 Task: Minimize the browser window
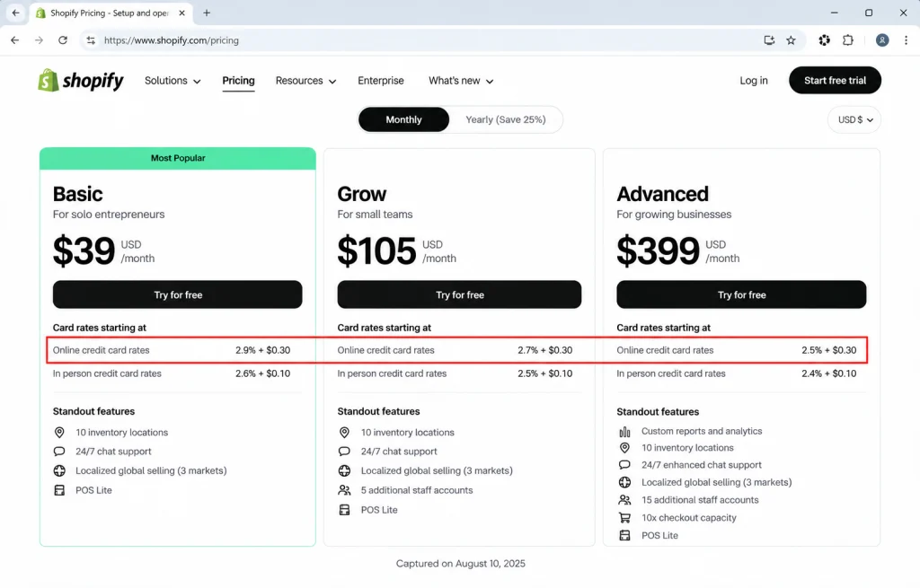835,13
